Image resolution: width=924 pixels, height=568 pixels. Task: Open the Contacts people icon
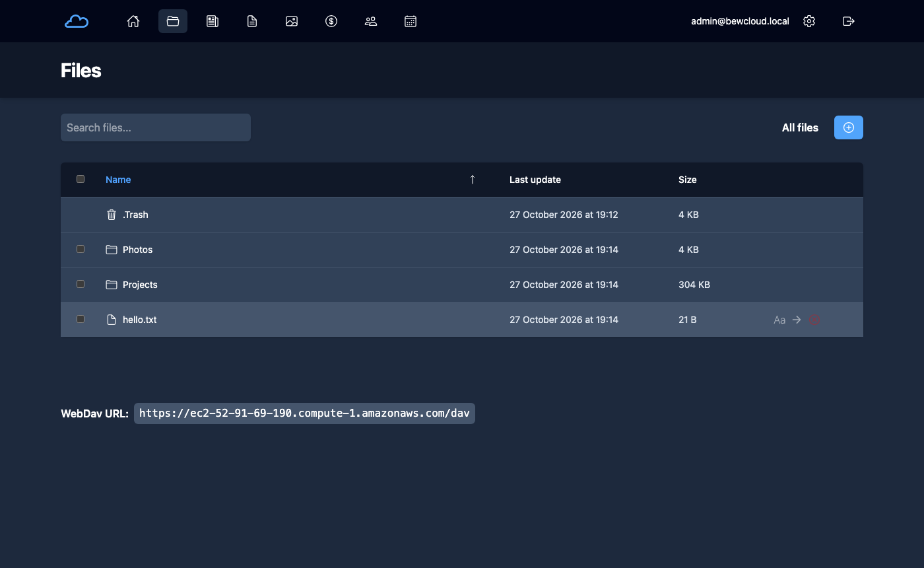tap(371, 21)
